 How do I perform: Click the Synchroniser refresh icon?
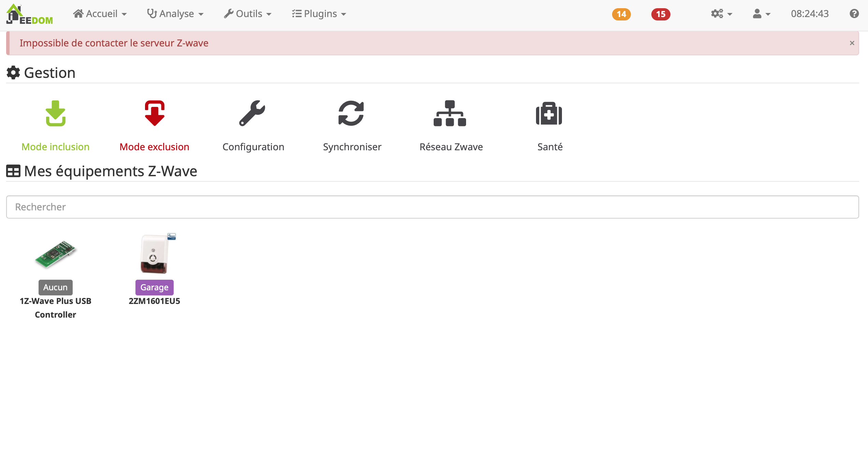(x=351, y=114)
